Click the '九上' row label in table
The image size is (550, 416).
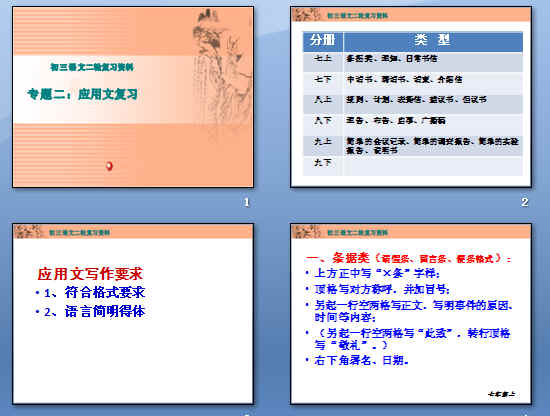point(323,142)
